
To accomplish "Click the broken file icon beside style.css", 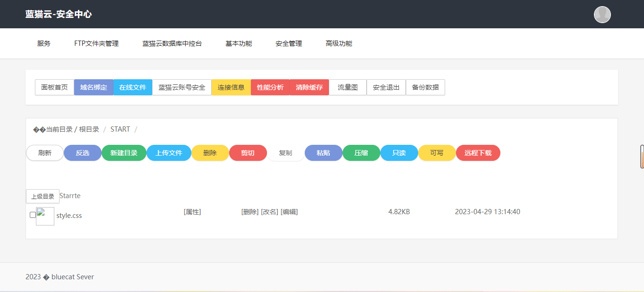I will pos(45,216).
